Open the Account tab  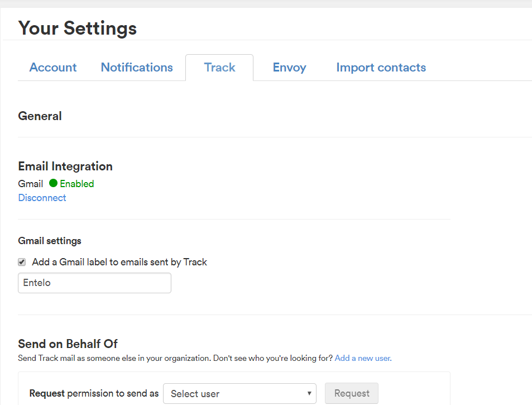pos(53,67)
